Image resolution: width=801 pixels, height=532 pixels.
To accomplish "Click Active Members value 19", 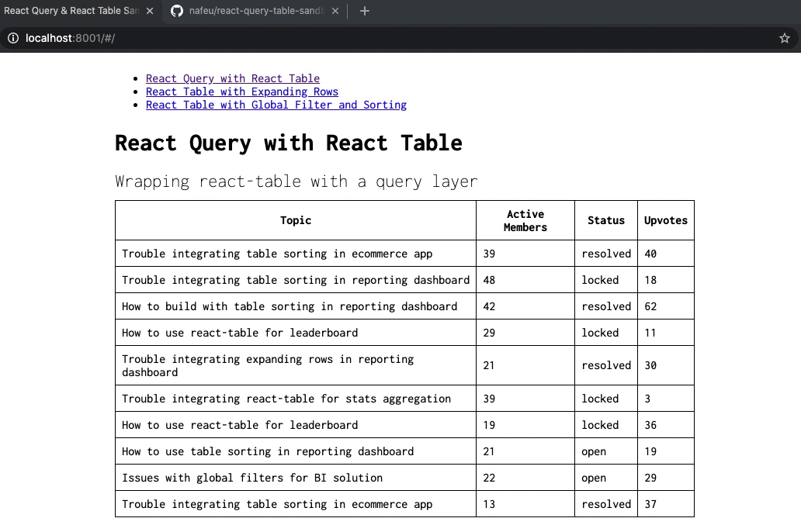I will [489, 425].
